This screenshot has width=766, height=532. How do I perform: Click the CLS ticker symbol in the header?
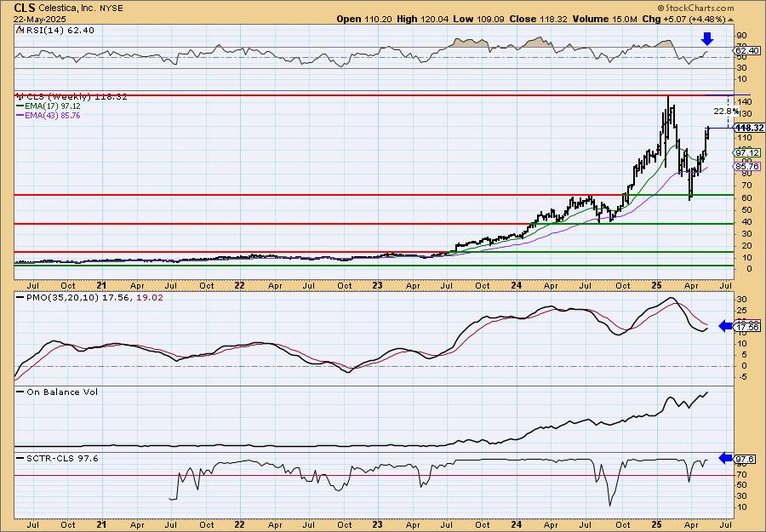coord(25,8)
